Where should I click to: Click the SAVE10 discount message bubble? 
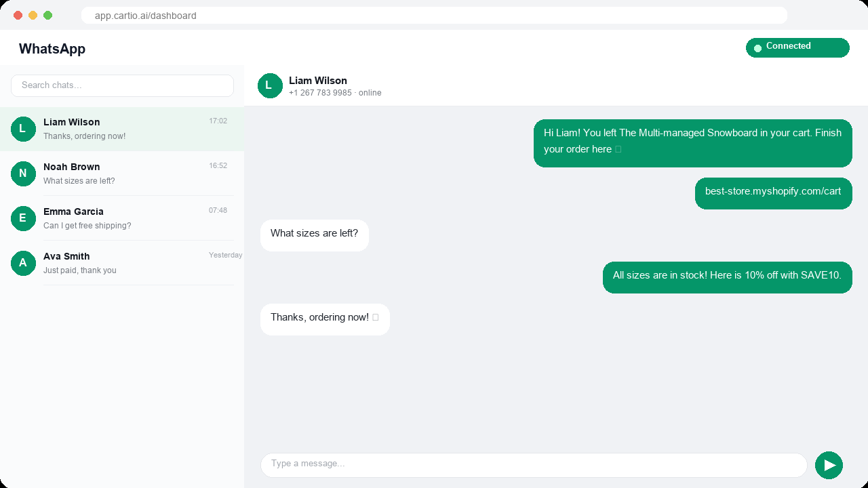tap(727, 277)
